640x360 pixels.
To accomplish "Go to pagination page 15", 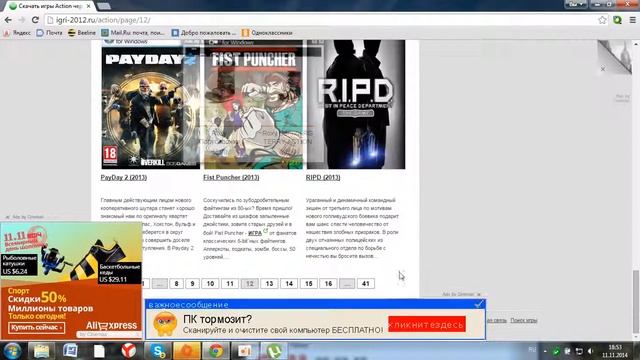I will tap(309, 284).
